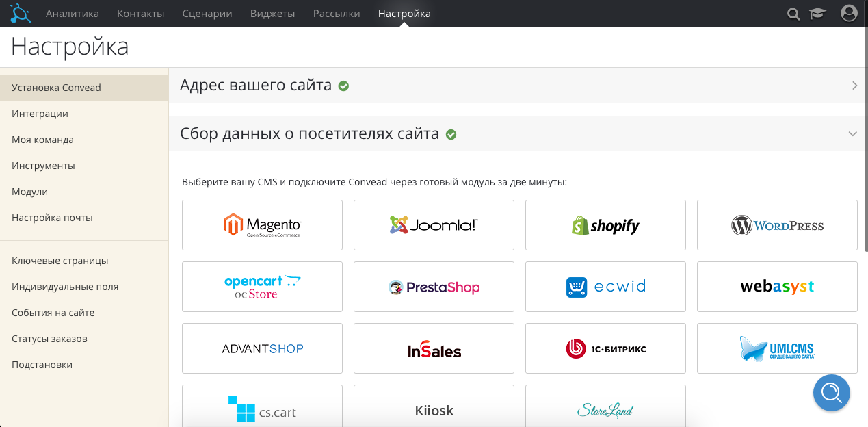868x427 pixels.
Task: Choose the WordPress integration card
Action: coord(777,225)
